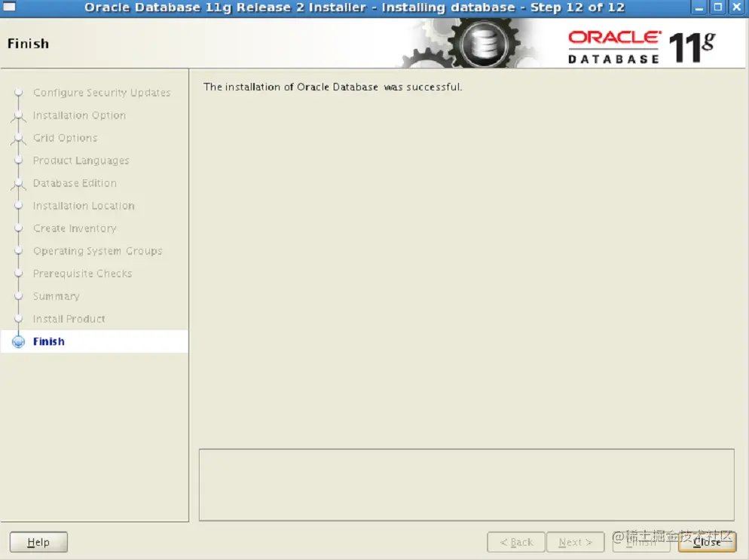The width and height of the screenshot is (749, 560).
Task: Click the disabled Next button
Action: pyautogui.click(x=576, y=542)
